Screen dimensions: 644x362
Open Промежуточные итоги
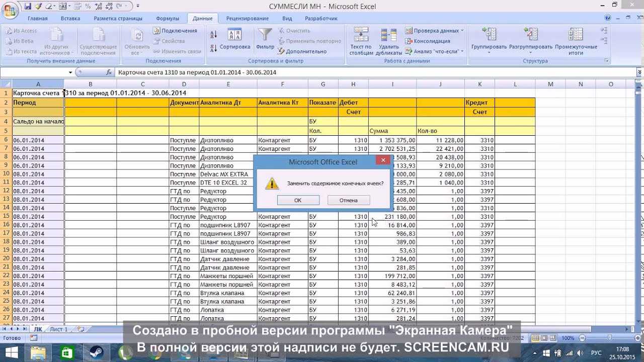point(576,41)
